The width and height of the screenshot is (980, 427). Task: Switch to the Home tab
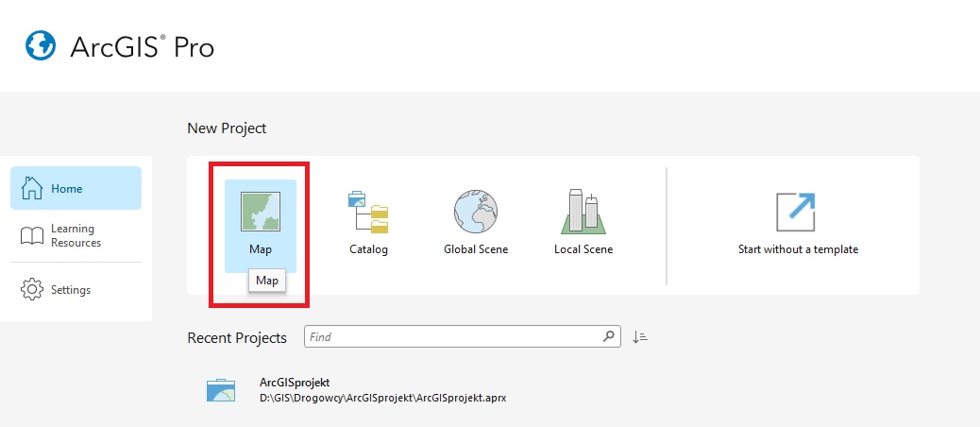click(x=76, y=188)
